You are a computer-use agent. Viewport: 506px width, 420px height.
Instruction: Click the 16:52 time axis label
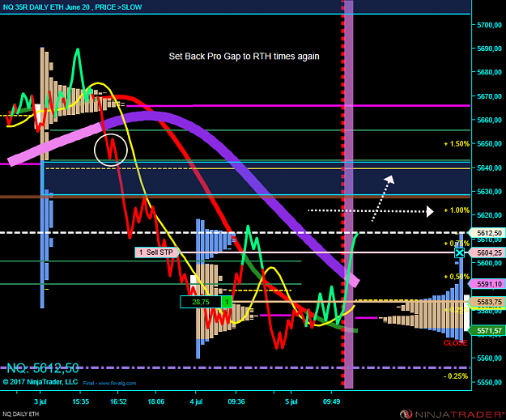tap(118, 401)
